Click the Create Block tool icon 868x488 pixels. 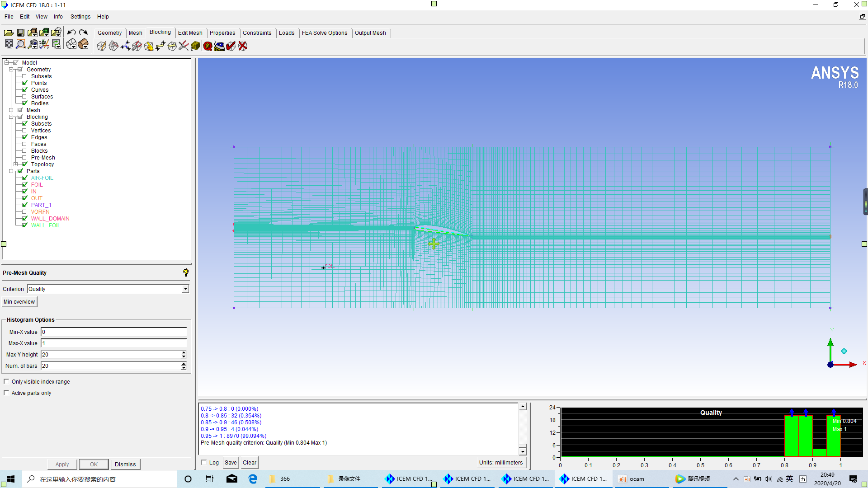[102, 46]
